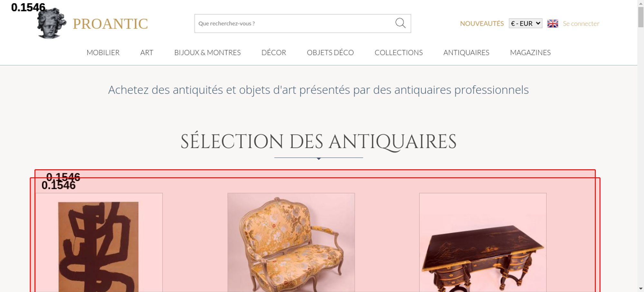Image resolution: width=644 pixels, height=292 pixels.
Task: Select BIJOUX & MONTRES category
Action: point(207,52)
